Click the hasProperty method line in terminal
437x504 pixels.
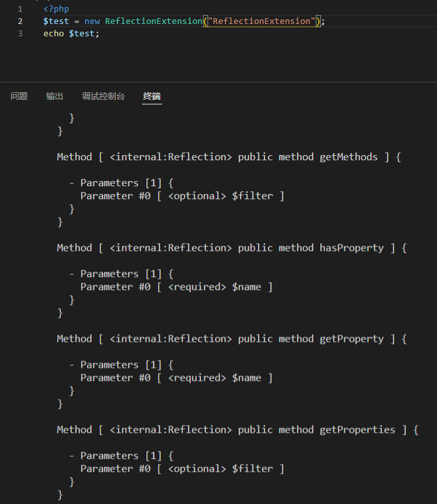[x=231, y=248]
